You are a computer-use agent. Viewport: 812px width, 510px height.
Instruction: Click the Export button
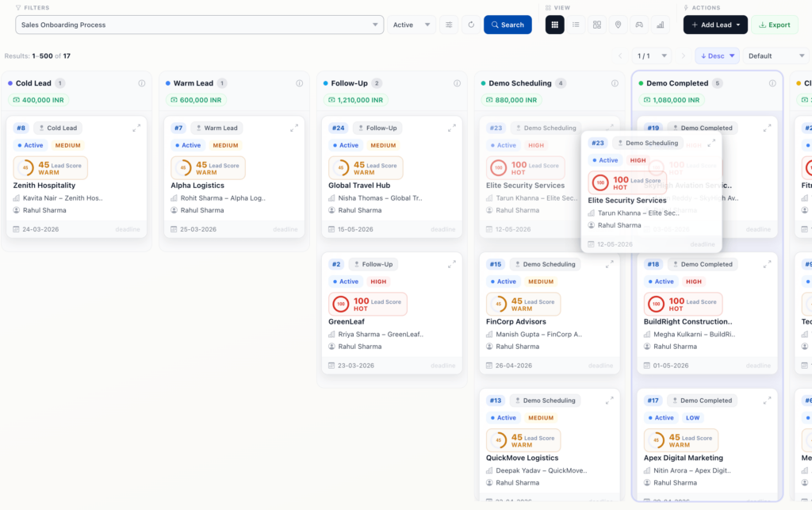774,25
